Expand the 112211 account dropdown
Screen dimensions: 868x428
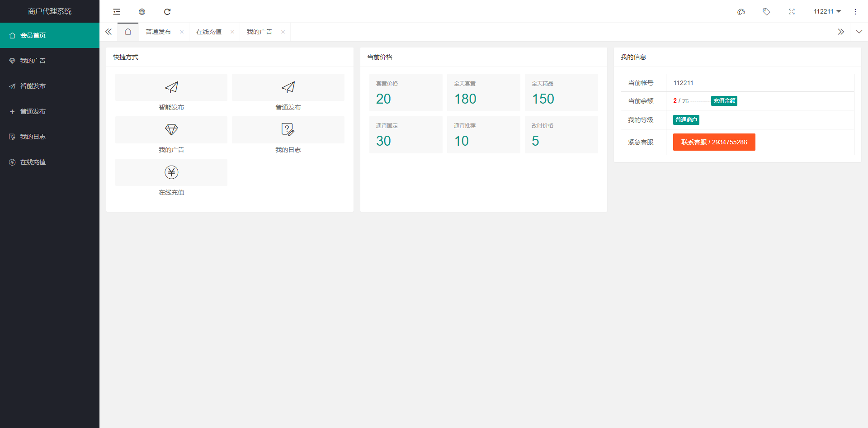coord(827,11)
